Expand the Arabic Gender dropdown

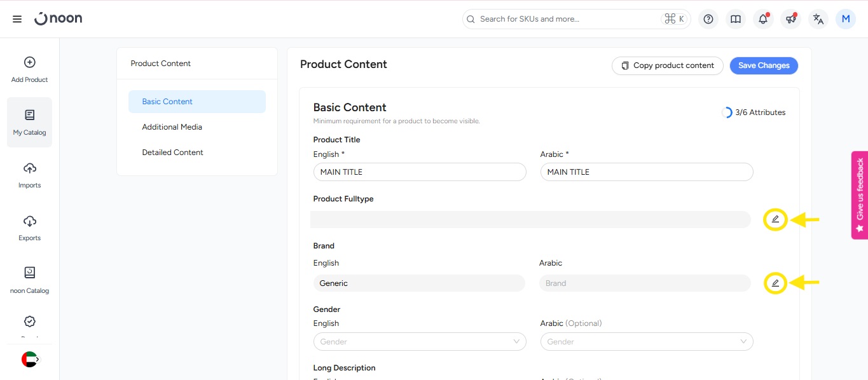pyautogui.click(x=647, y=342)
